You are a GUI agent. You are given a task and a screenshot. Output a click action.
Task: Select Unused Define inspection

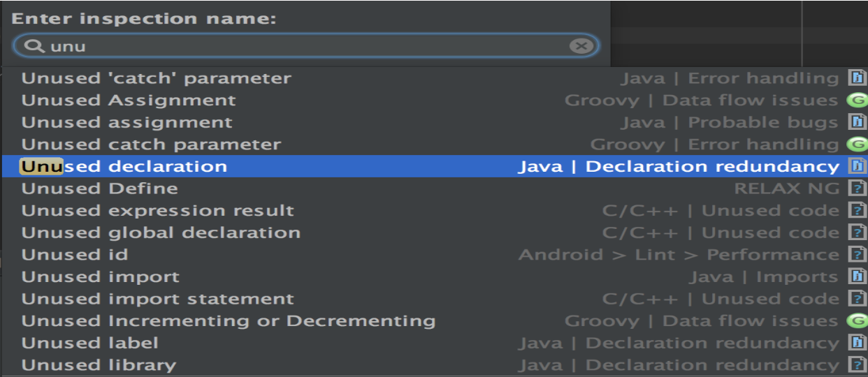(100, 189)
